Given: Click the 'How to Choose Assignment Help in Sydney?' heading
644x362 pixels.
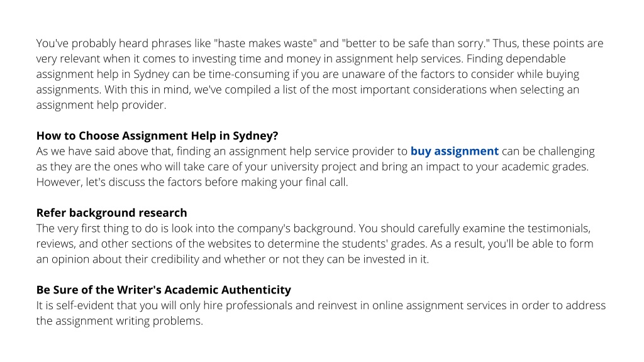Looking at the screenshot, I should coord(157,136).
